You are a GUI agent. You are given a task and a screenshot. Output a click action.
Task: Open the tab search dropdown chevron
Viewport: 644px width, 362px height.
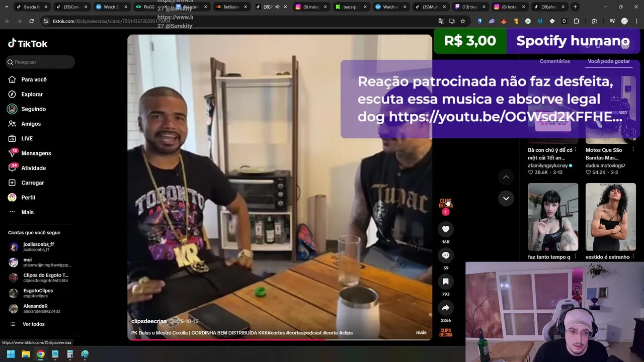[6, 7]
